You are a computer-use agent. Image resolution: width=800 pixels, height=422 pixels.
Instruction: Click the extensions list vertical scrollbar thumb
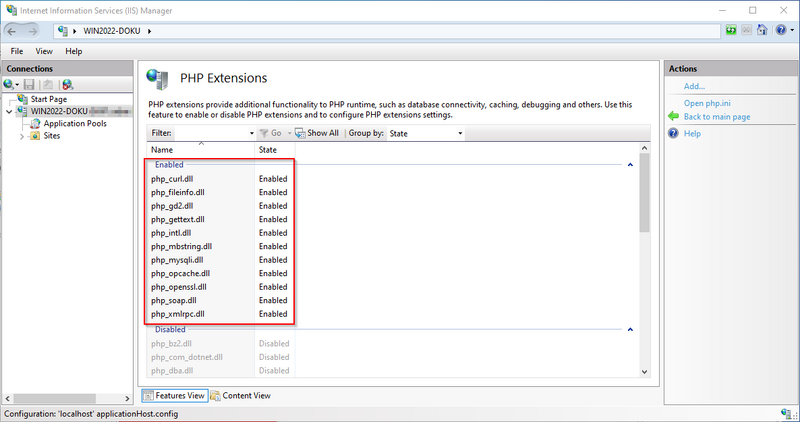pyautogui.click(x=644, y=193)
